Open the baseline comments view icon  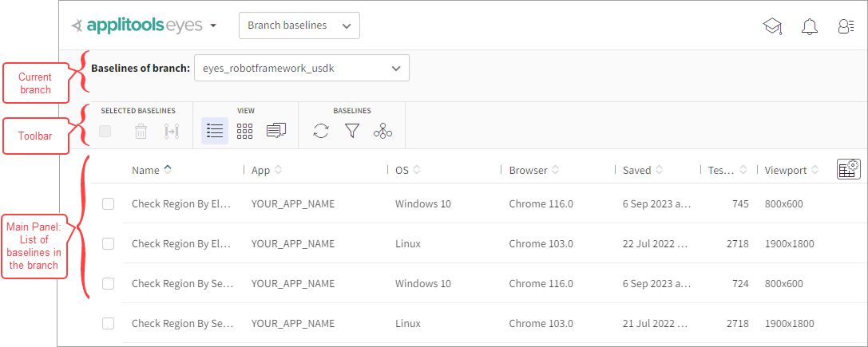coord(276,132)
